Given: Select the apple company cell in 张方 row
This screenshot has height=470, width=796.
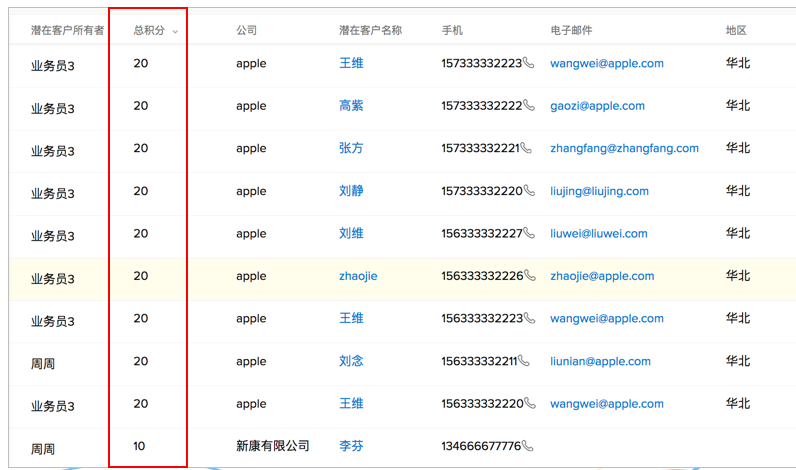Looking at the screenshot, I should pos(251,149).
